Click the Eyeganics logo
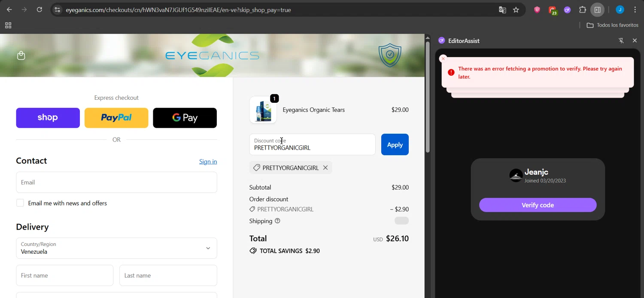This screenshot has width=644, height=298. pyautogui.click(x=212, y=55)
